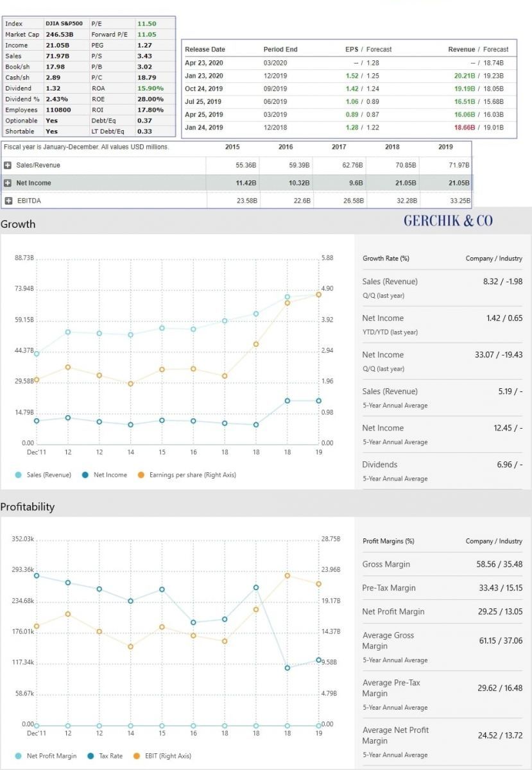This screenshot has height=770, width=532.
Task: Expand the EBITDA row plus icon
Action: (x=8, y=201)
